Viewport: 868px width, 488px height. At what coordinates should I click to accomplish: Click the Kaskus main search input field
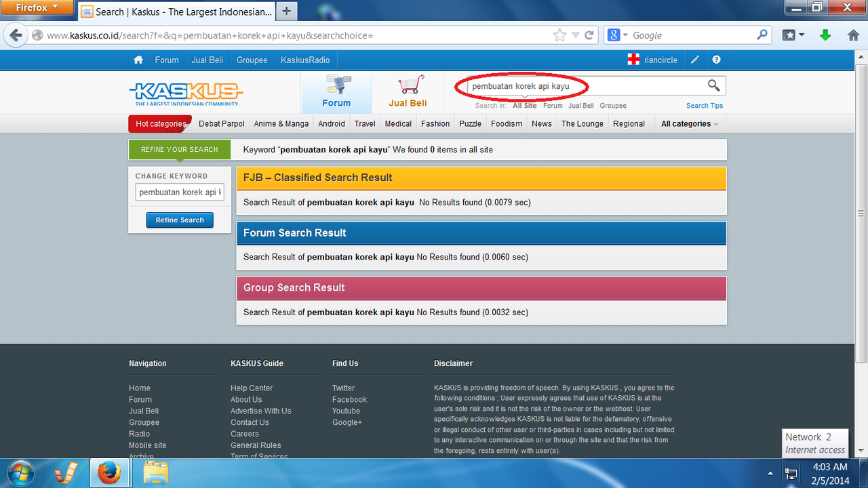(x=585, y=86)
